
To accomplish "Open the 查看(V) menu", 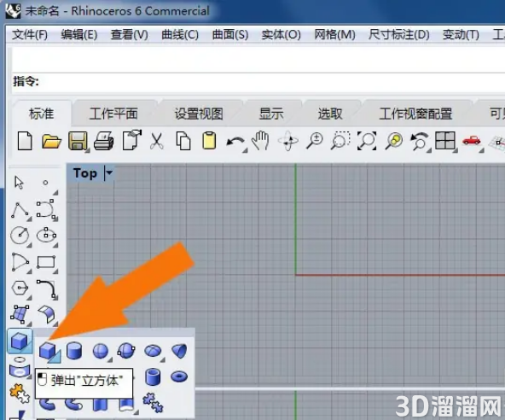I will (x=129, y=34).
